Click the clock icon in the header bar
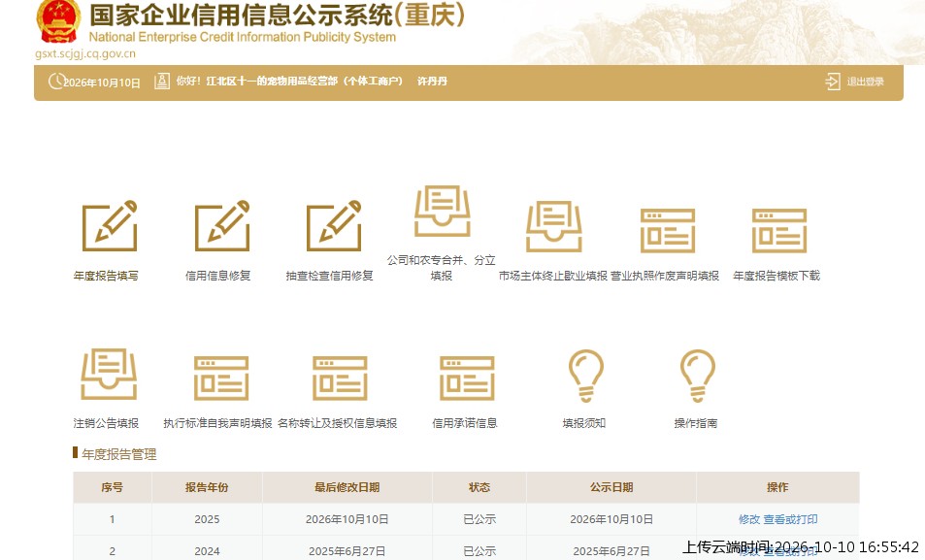Viewport: 925px width, 560px height. 56,81
